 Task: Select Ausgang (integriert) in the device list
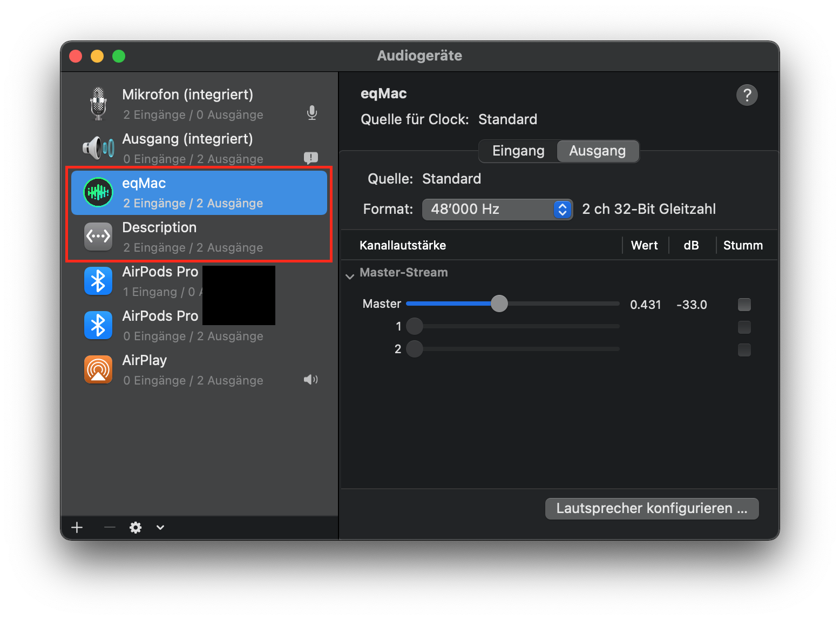pos(199,148)
